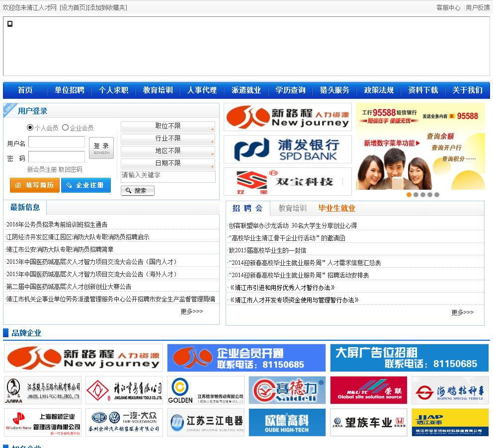Viewport: 493px width, 448px height.
Task: Click the 搜索 search button
Action: (x=138, y=190)
